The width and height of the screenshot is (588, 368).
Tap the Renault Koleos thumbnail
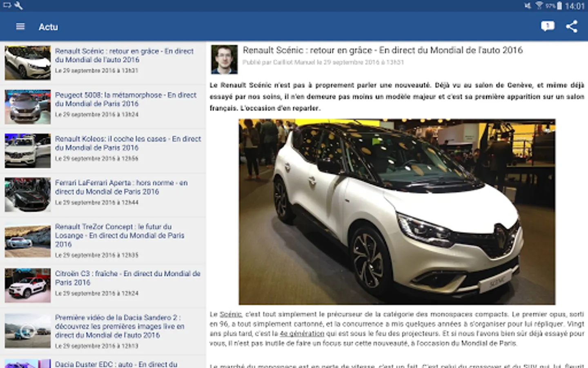point(28,150)
